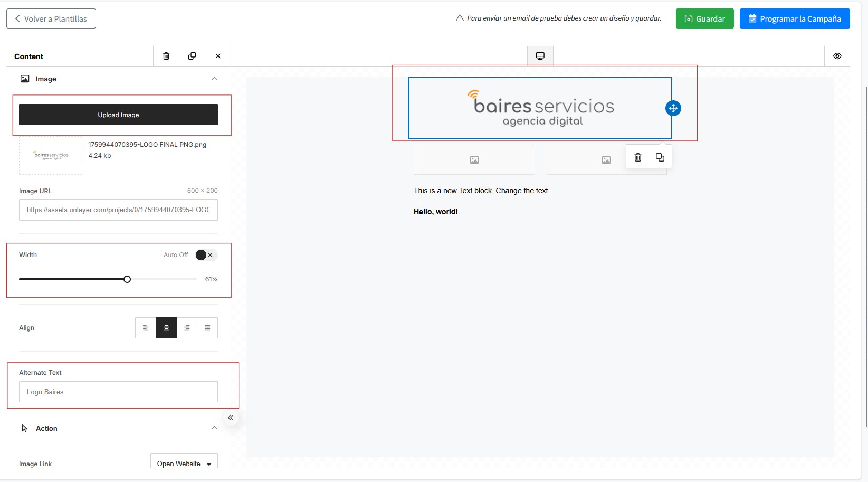This screenshot has width=868, height=482.
Task: Switch to desktop preview mode
Action: click(540, 56)
